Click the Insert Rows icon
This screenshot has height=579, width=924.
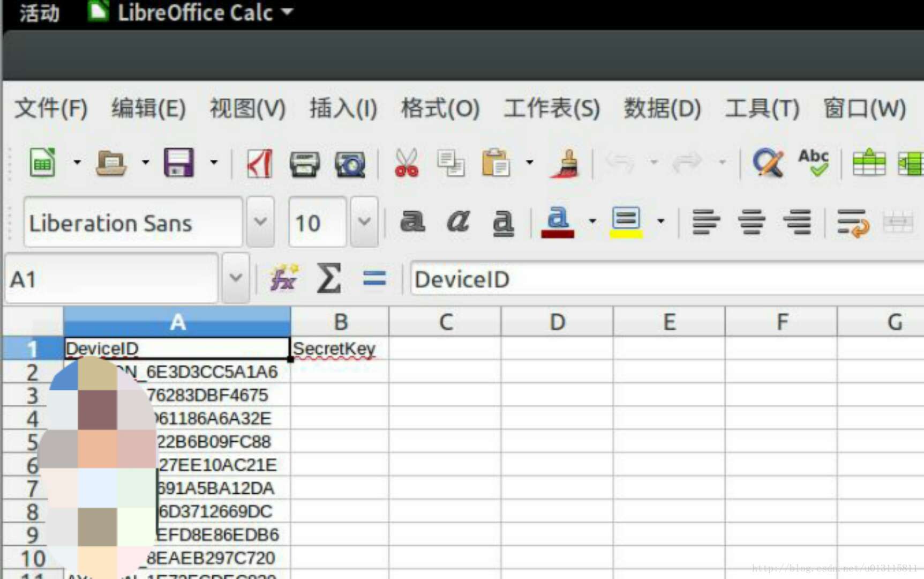869,162
